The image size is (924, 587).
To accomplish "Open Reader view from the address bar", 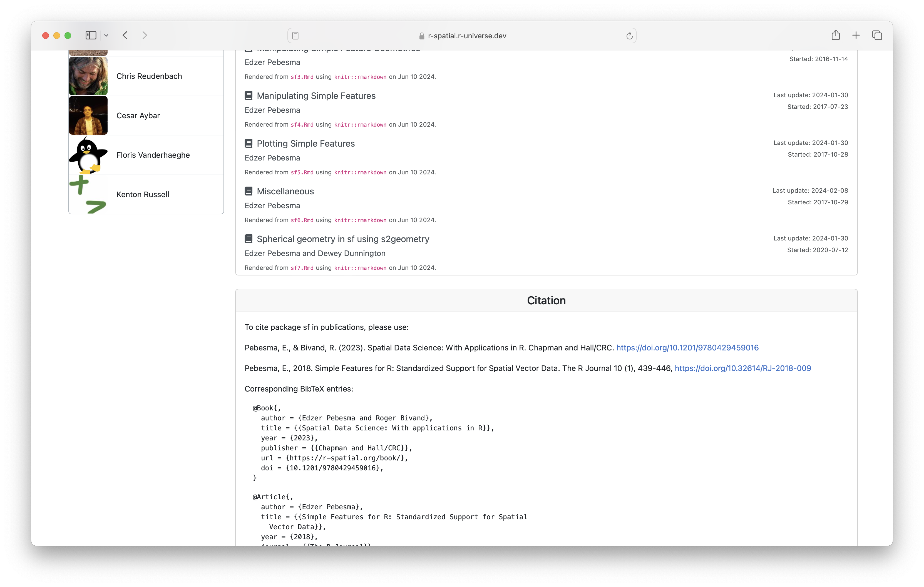I will (x=295, y=35).
